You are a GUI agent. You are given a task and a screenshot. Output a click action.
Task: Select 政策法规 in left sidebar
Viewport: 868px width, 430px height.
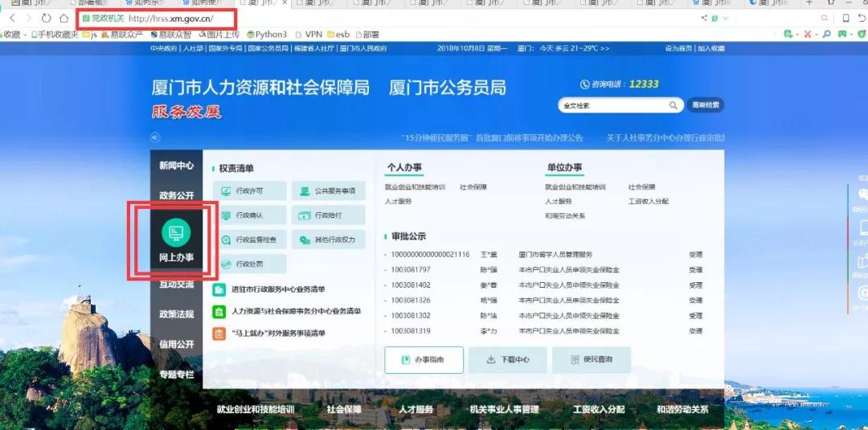176,314
